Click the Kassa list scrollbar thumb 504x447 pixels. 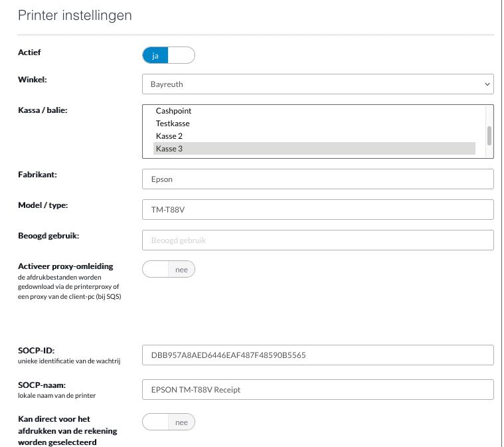489,135
